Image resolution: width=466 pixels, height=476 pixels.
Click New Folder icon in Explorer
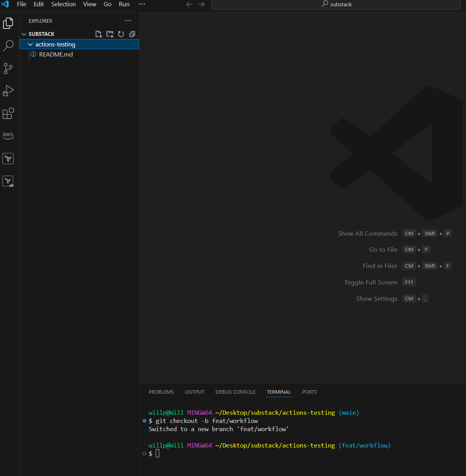tap(110, 34)
